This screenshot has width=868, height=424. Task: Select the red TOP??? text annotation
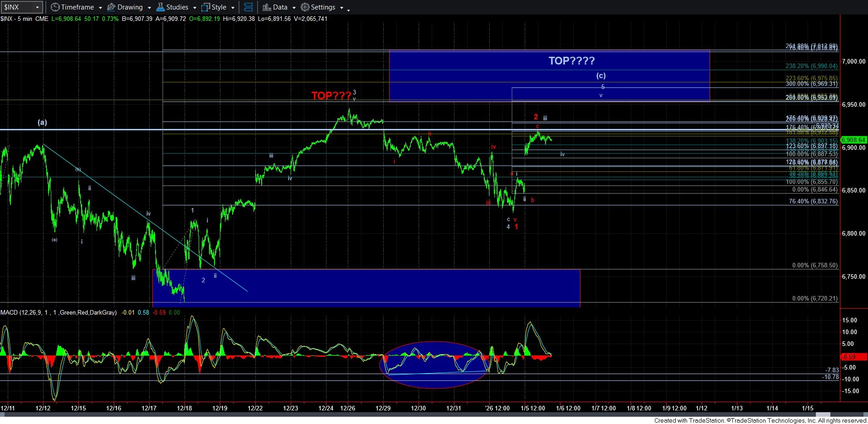coord(331,96)
